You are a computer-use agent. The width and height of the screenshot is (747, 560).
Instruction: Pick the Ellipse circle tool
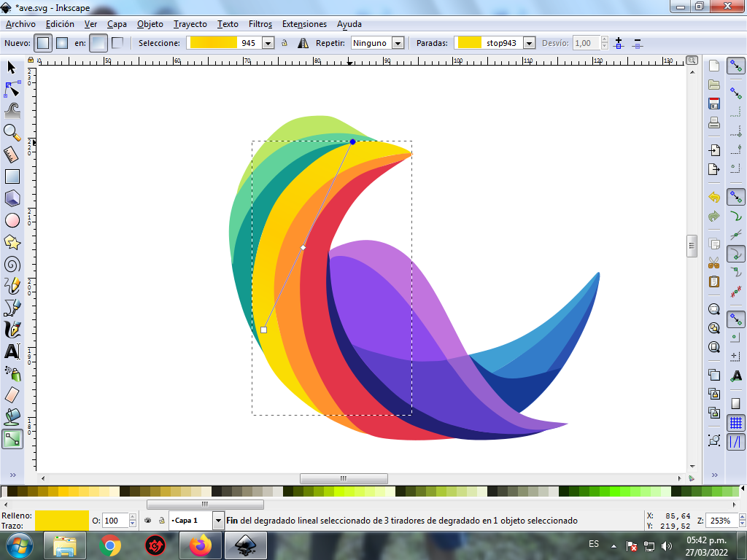(12, 220)
